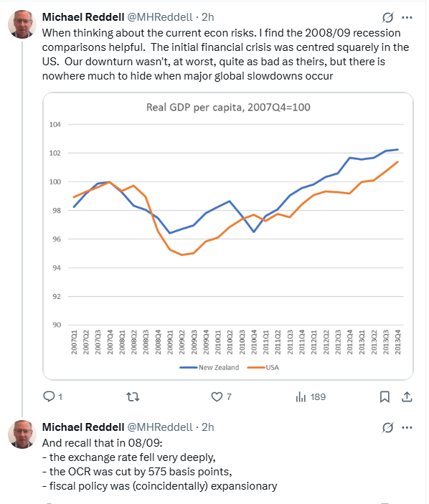The width and height of the screenshot is (429, 504).
Task: View analytics showing 189 views
Action: pyautogui.click(x=311, y=397)
